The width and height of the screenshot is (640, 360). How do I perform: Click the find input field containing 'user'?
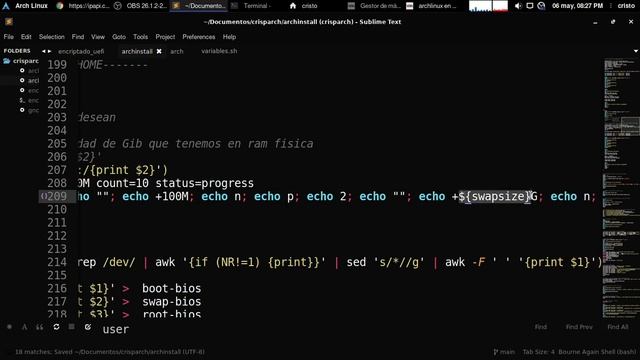coord(310,329)
